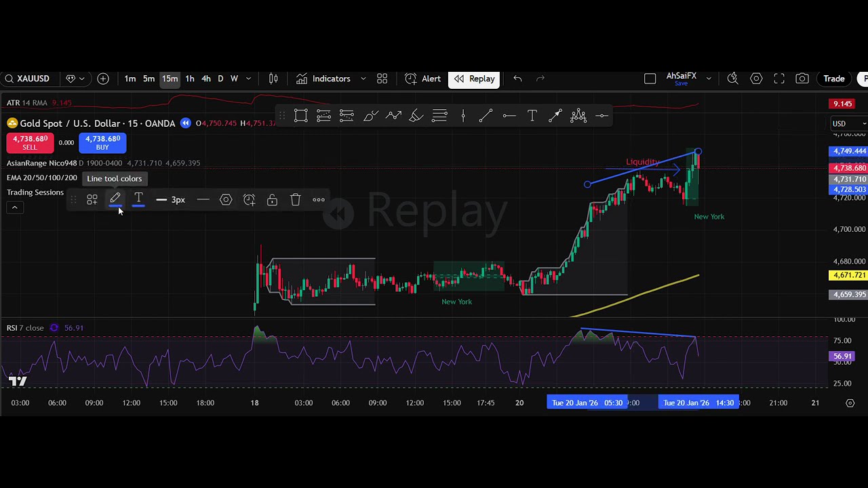Open the line style dropdown

[203, 200]
